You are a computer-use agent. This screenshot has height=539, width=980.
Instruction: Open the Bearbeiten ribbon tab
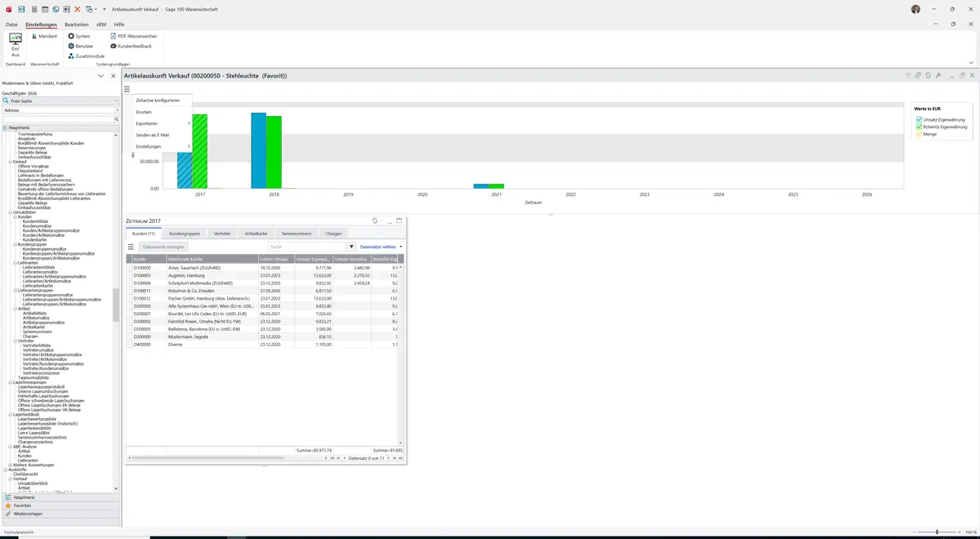[77, 24]
